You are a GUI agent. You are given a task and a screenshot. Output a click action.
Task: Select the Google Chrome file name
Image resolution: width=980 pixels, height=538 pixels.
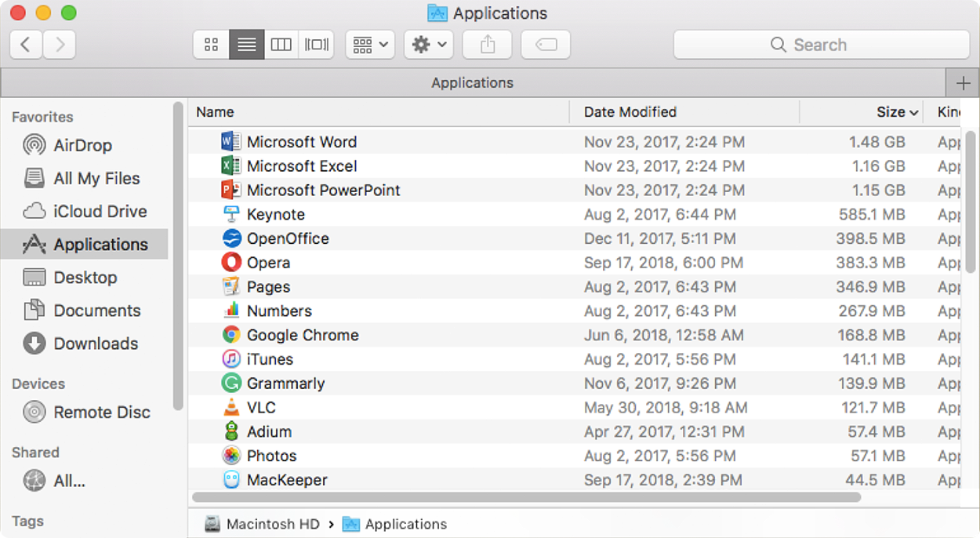point(303,335)
